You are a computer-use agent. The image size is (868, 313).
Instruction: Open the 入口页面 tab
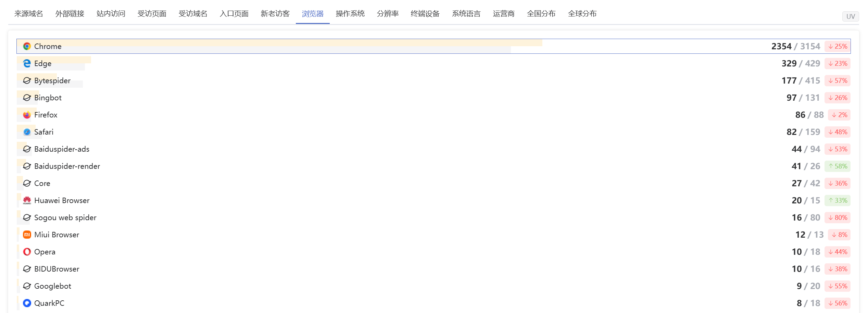click(x=234, y=13)
